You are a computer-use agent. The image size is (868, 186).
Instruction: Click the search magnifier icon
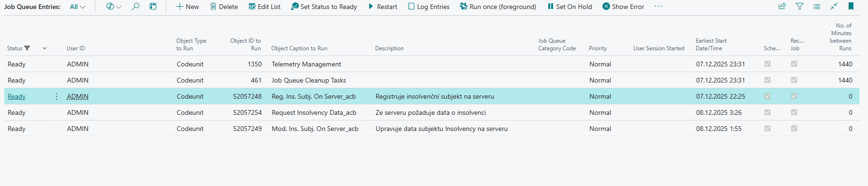(x=135, y=7)
